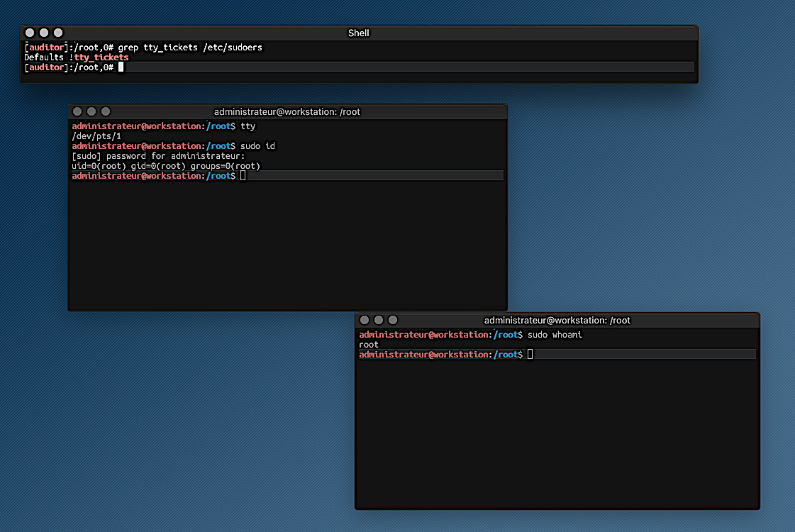
Task: Click the title bar of the sudo id terminal
Action: (287, 111)
